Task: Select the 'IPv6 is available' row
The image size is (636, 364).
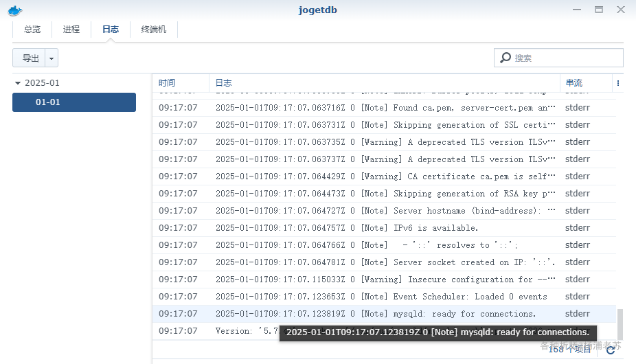Action: point(384,228)
